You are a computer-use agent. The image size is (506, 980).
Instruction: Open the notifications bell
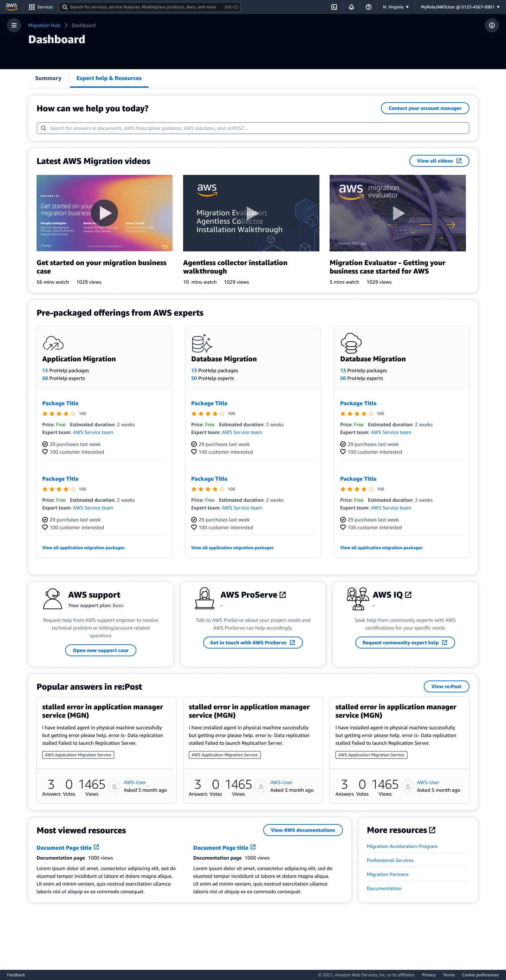pos(351,6)
